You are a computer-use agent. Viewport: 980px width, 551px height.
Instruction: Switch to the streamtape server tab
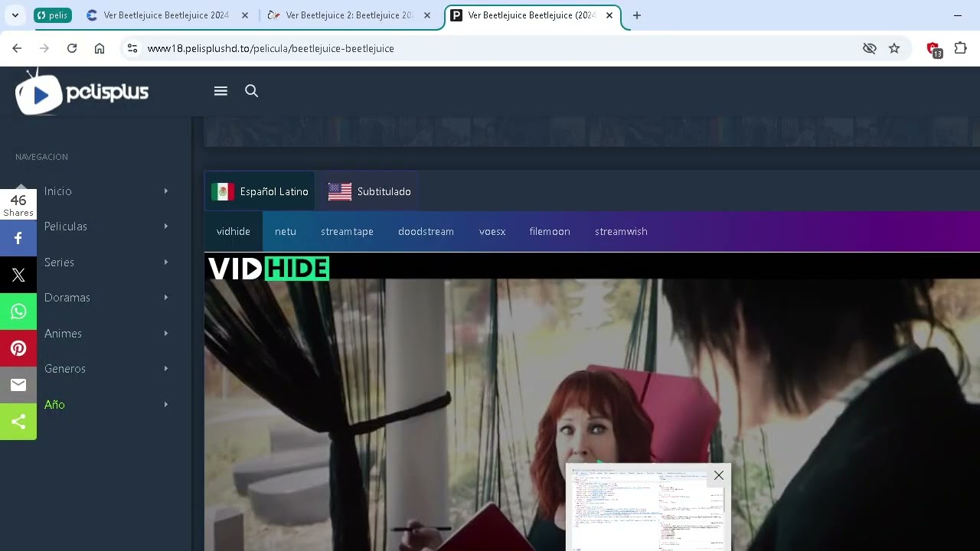347,231
